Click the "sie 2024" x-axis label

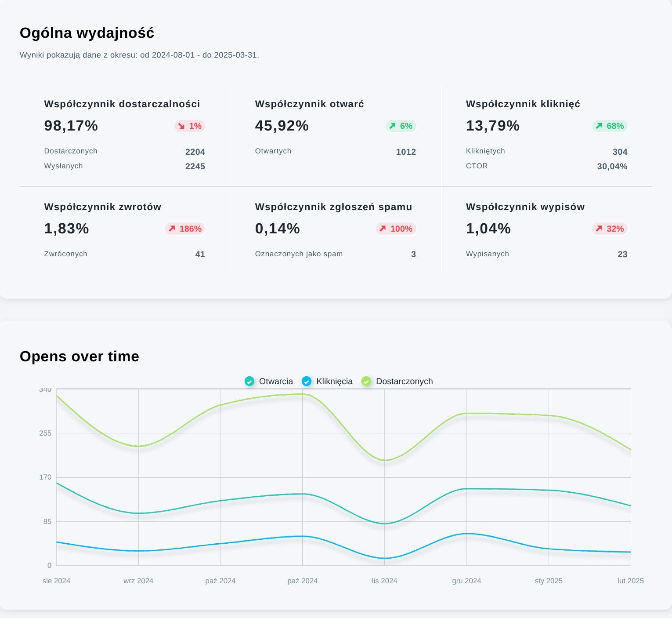tap(56, 581)
